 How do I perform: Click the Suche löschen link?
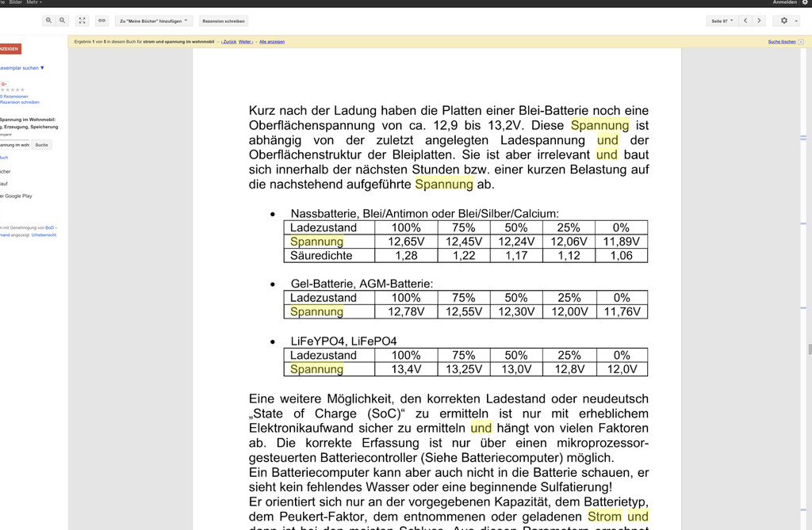pyautogui.click(x=782, y=42)
